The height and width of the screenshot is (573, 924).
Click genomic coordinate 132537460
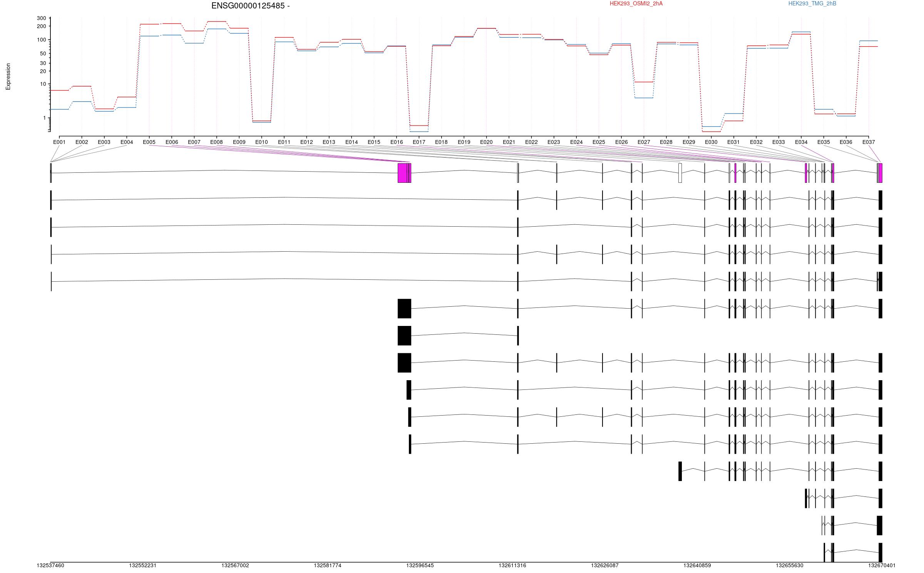[50, 565]
